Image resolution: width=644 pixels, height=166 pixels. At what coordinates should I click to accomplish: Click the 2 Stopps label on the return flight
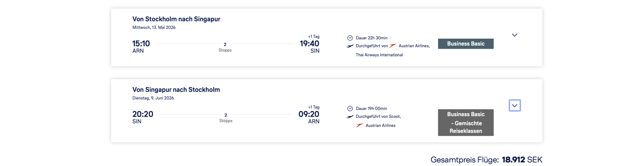coord(226,118)
